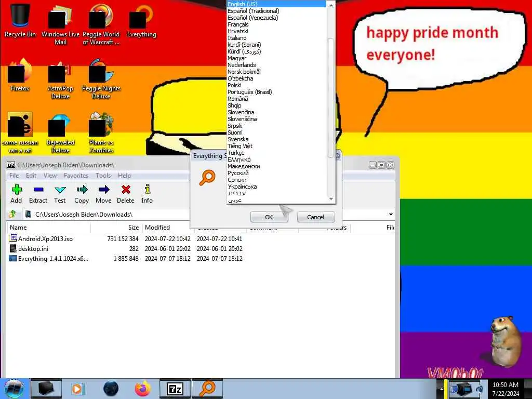Click the Firefox taskbar icon
The width and height of the screenshot is (532, 399).
(x=143, y=389)
